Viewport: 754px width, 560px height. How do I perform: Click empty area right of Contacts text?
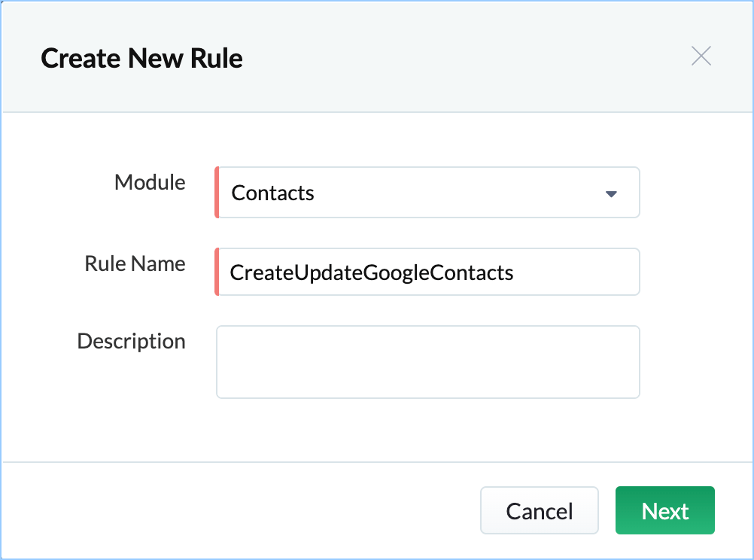tap(451, 193)
